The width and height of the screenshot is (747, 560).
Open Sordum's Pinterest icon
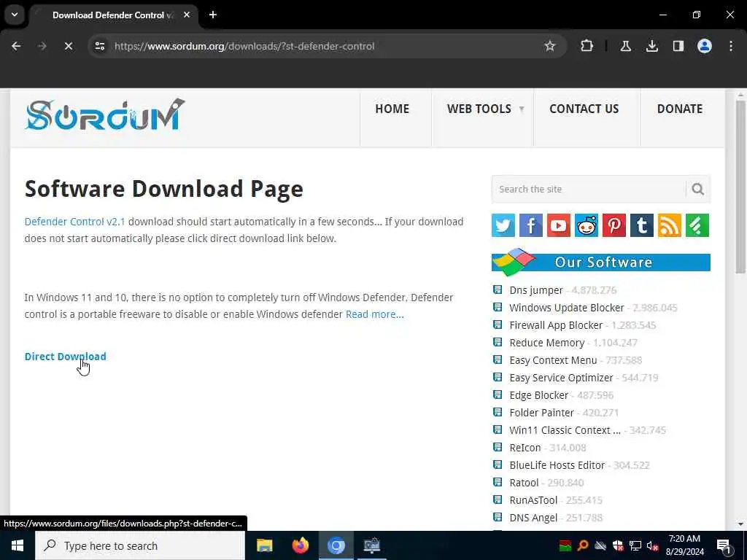click(614, 225)
